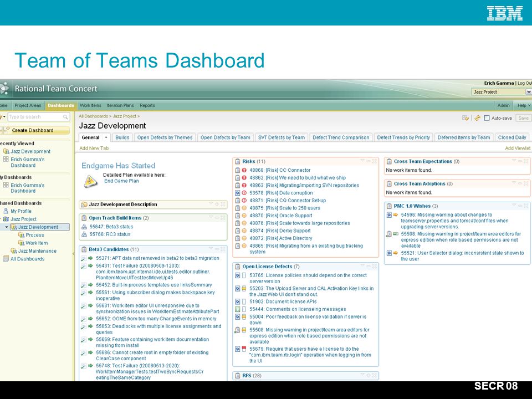Open risk 48870 Oracle Support

[x=281, y=216]
